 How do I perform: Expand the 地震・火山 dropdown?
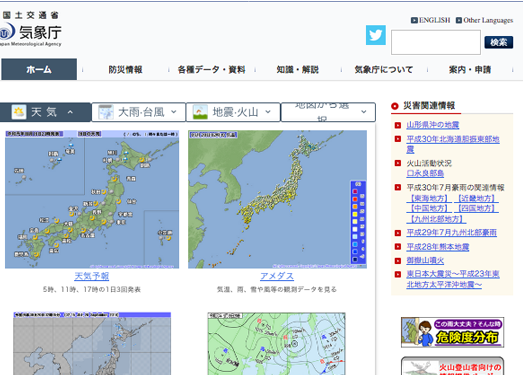[268, 112]
